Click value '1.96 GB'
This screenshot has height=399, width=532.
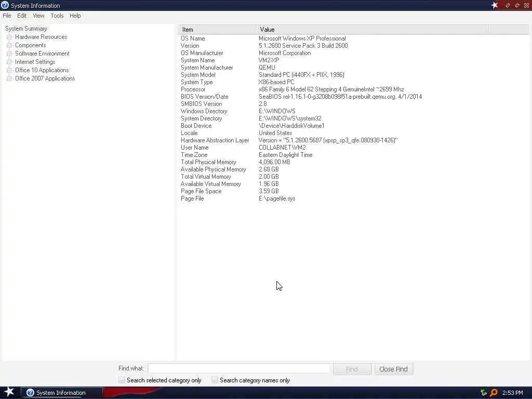click(x=269, y=184)
